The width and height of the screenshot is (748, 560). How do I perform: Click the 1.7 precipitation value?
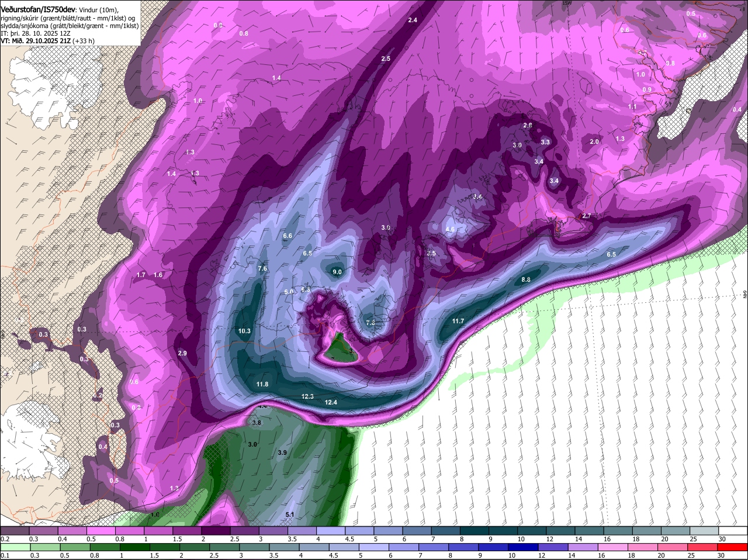[141, 275]
